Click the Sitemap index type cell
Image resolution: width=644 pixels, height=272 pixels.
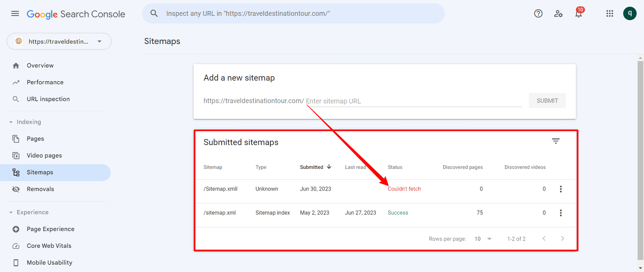pyautogui.click(x=272, y=212)
